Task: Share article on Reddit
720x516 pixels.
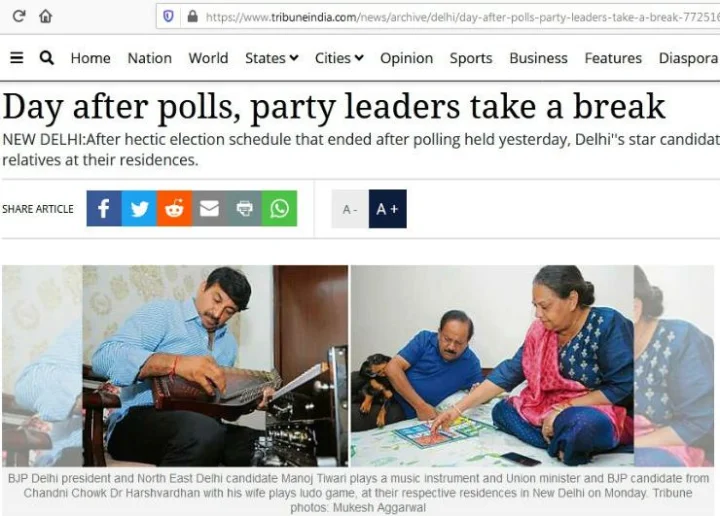Action: [x=174, y=208]
